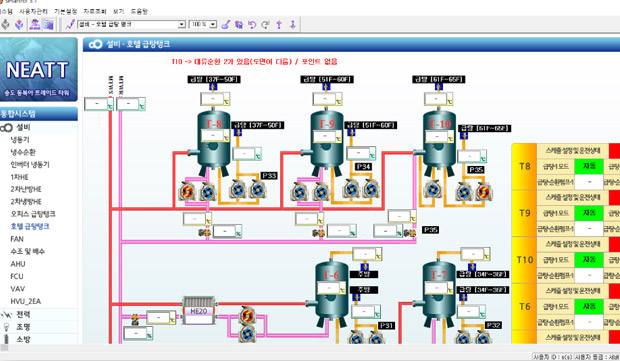Screen dimensions: 620x361
Task: Toggle T6 급탕모드 green 자동 indicator
Action: [x=589, y=306]
